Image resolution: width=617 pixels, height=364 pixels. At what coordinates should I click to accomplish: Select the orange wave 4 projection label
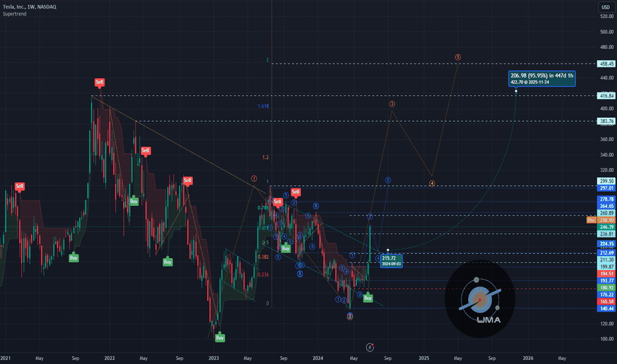[432, 183]
